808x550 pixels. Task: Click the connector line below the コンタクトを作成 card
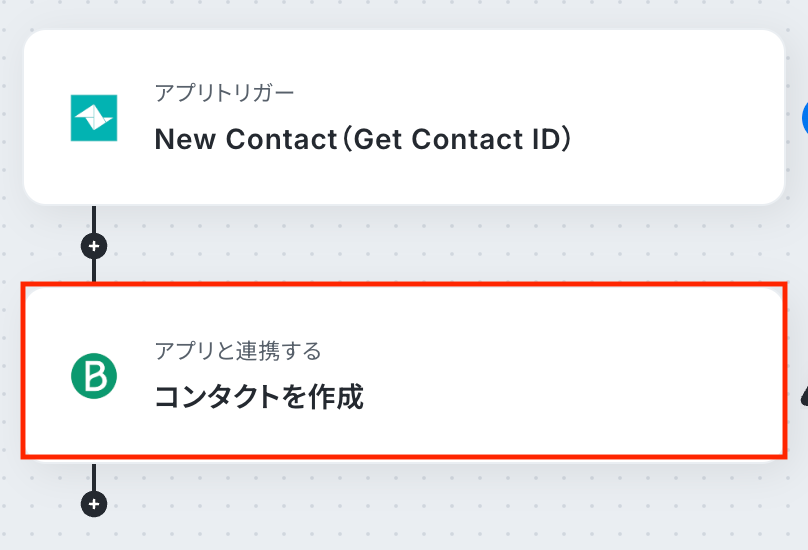(94, 476)
